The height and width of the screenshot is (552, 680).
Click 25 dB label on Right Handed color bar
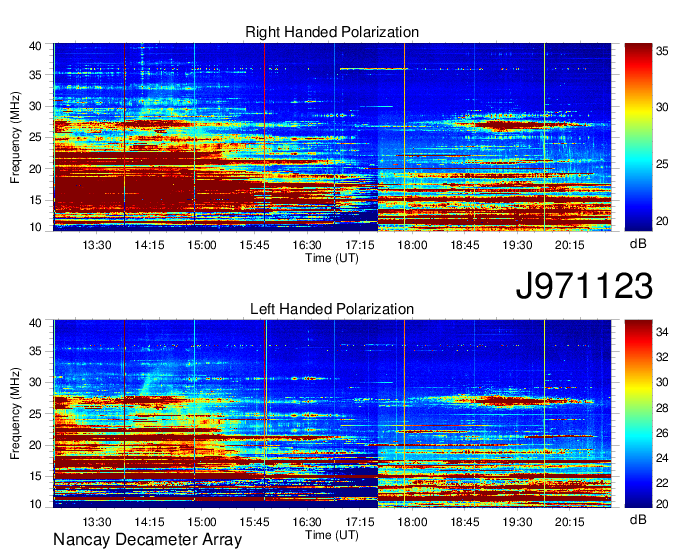pyautogui.click(x=662, y=164)
